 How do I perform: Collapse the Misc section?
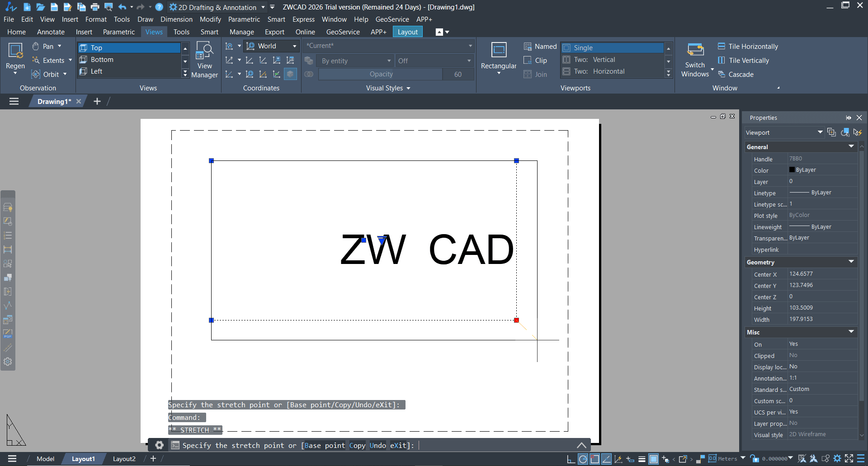851,332
